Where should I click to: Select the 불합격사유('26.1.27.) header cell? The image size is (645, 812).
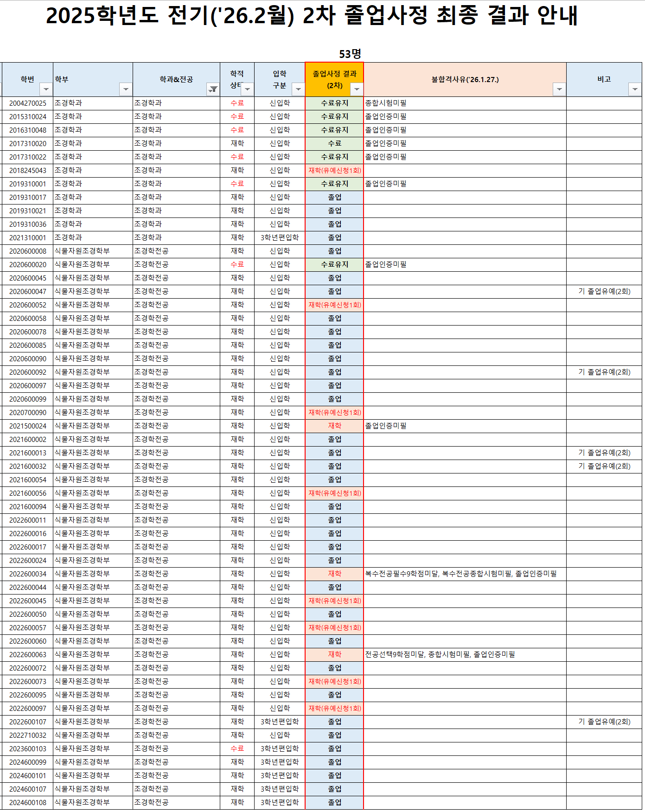[465, 79]
